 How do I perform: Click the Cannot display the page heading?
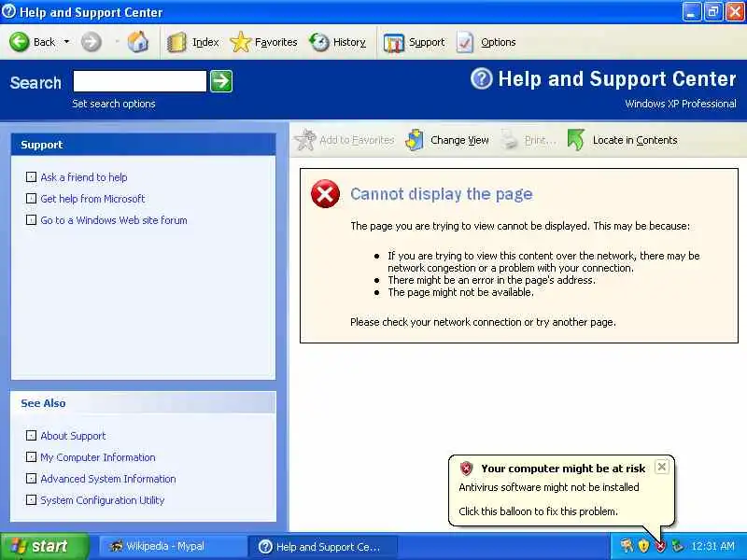(x=441, y=194)
